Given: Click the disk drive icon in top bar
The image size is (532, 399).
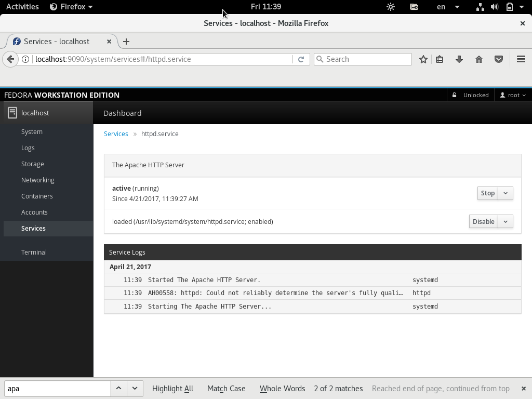Looking at the screenshot, I should pos(414,7).
